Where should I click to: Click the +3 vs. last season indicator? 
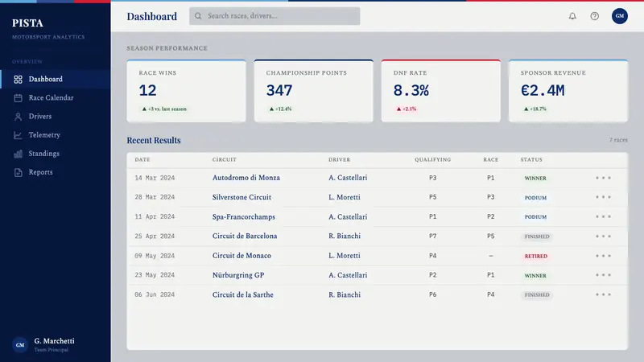pos(164,109)
